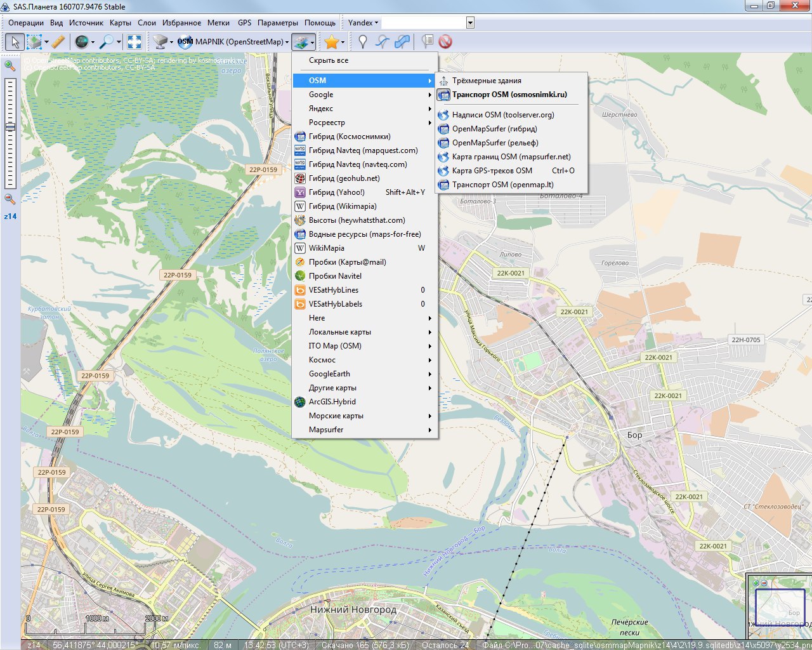Image resolution: width=812 pixels, height=650 pixels.
Task: Click the zoom-in magnifier on left sidebar
Action: coord(10,65)
